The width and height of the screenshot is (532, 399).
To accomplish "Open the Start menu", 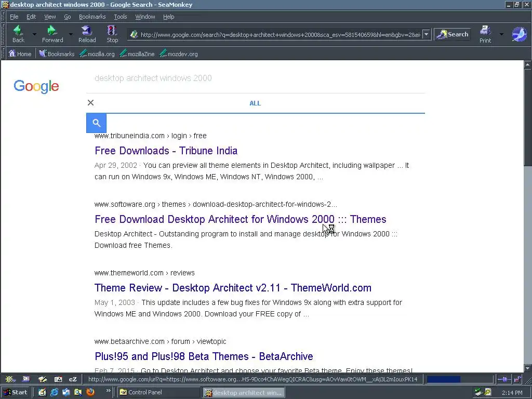I will coord(16,392).
